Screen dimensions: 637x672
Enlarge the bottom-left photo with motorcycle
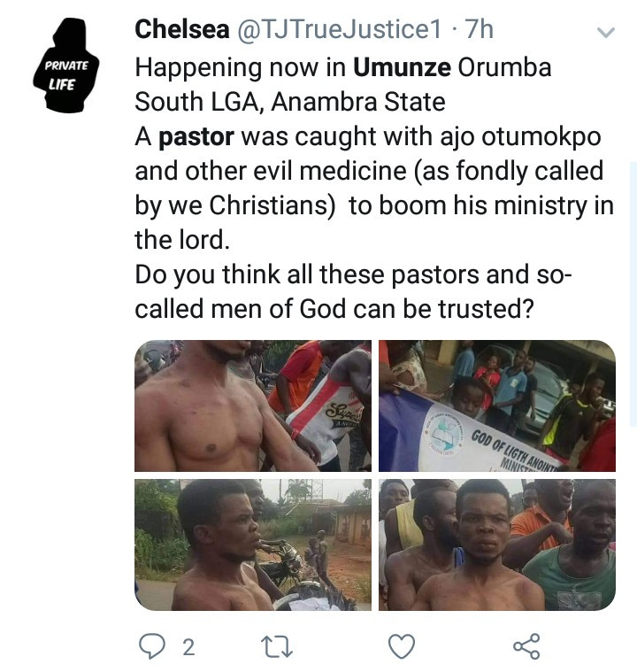click(x=253, y=545)
